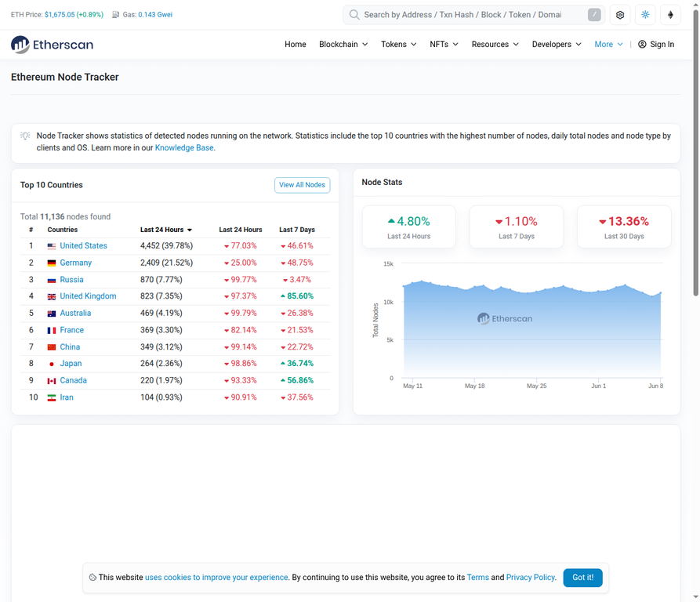Go to the Home page
This screenshot has height=602, width=700.
(295, 44)
